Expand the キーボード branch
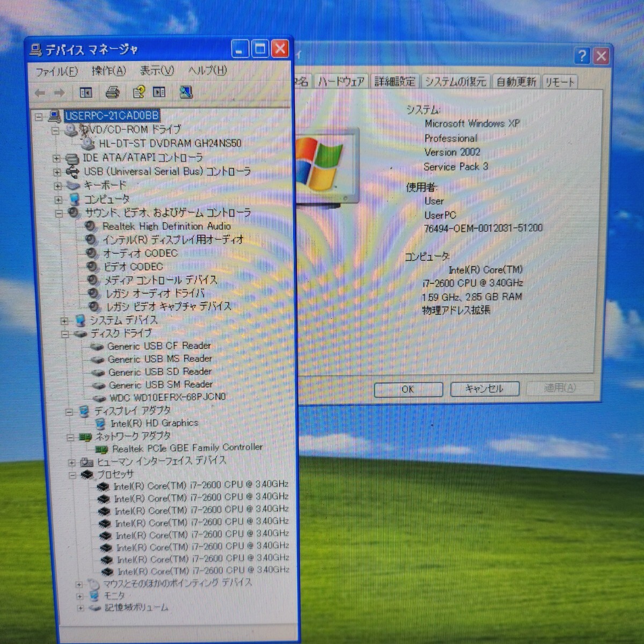Image resolution: width=644 pixels, height=644 pixels. pos(57,186)
